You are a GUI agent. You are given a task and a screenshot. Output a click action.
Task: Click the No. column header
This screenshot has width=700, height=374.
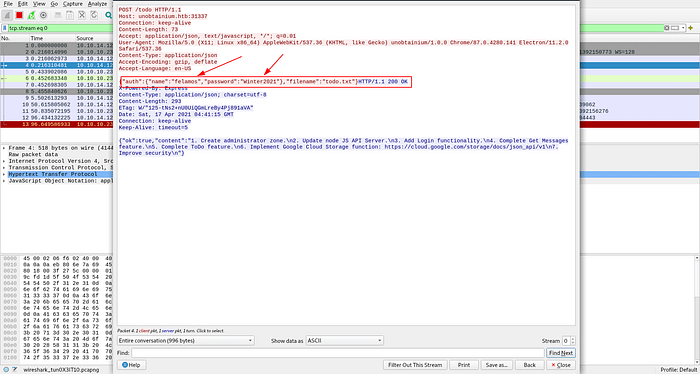pos(14,38)
